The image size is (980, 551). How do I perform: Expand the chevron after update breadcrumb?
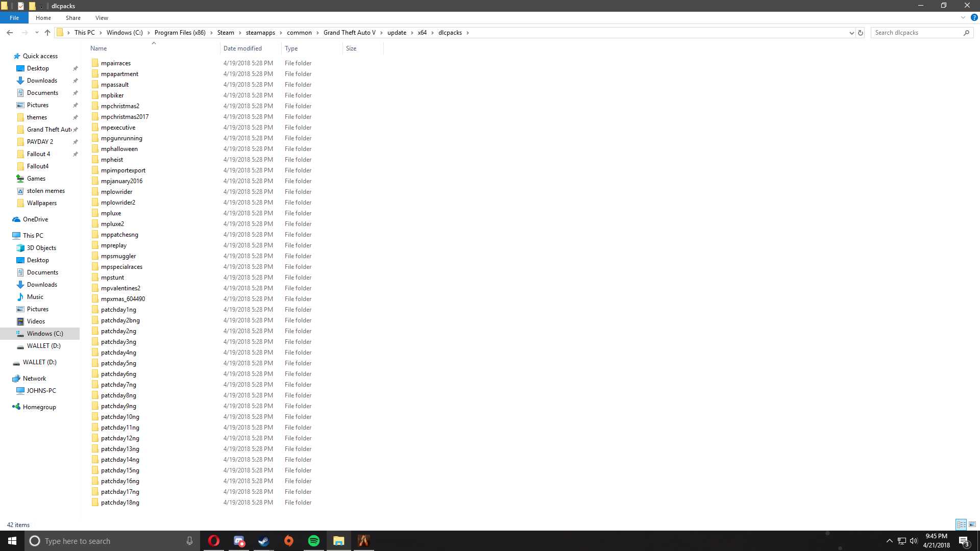pos(412,33)
